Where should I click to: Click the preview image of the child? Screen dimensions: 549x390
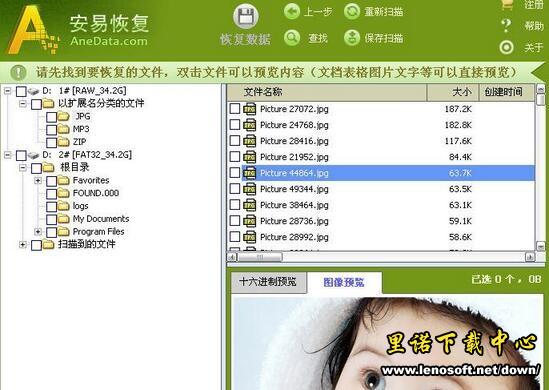point(387,343)
